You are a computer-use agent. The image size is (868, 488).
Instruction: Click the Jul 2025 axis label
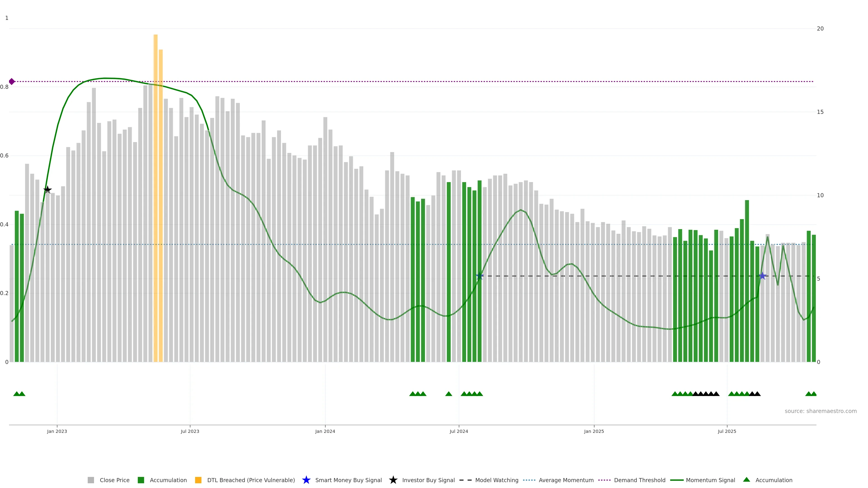(727, 431)
